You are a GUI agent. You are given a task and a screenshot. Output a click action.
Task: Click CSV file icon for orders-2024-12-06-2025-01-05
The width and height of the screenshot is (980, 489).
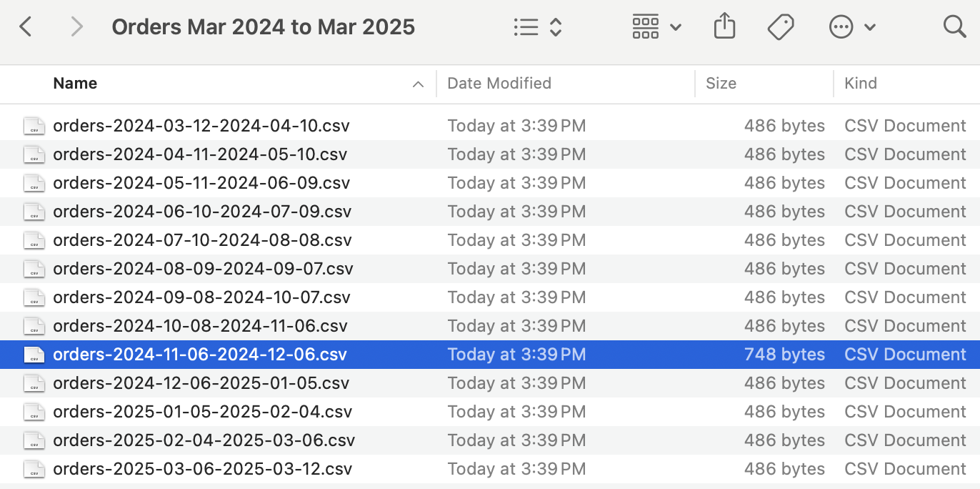34,383
